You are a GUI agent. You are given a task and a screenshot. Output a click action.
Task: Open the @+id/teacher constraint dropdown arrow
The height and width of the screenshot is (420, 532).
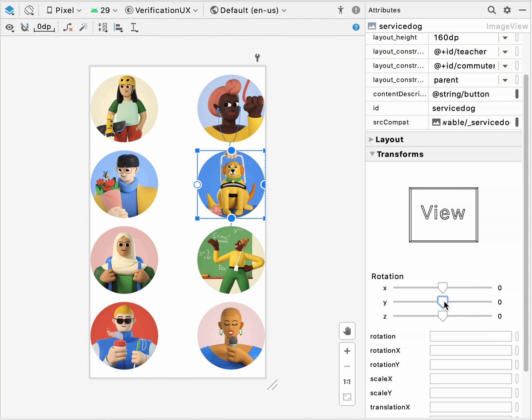coord(505,52)
